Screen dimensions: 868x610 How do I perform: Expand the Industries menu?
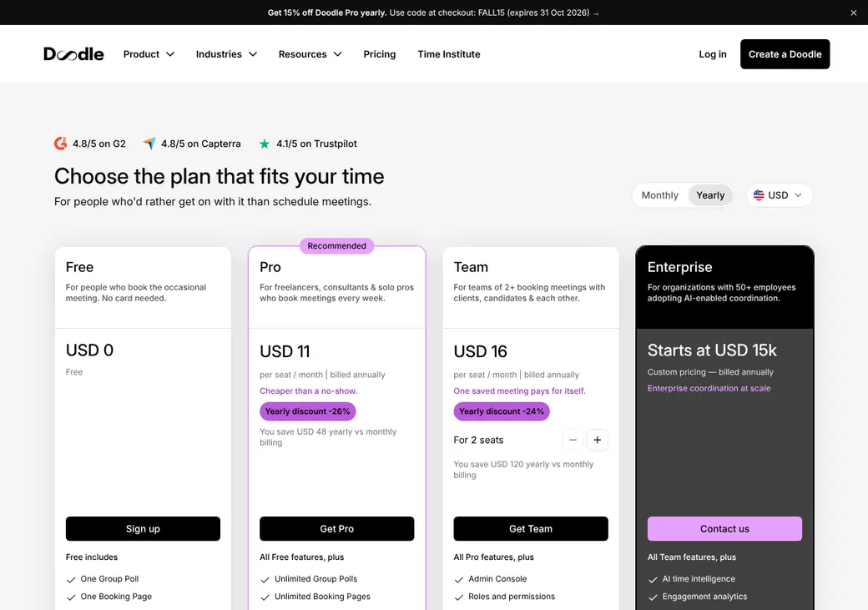click(226, 54)
